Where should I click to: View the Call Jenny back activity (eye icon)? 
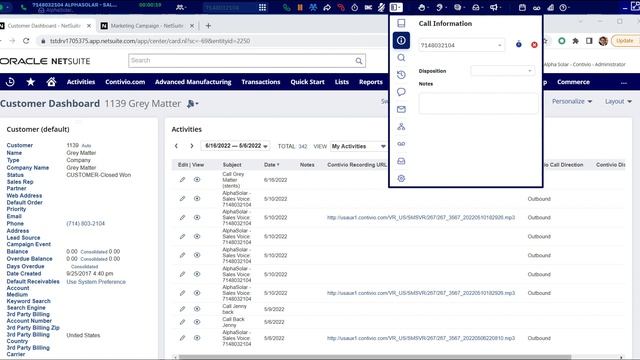pyautogui.click(x=197, y=309)
